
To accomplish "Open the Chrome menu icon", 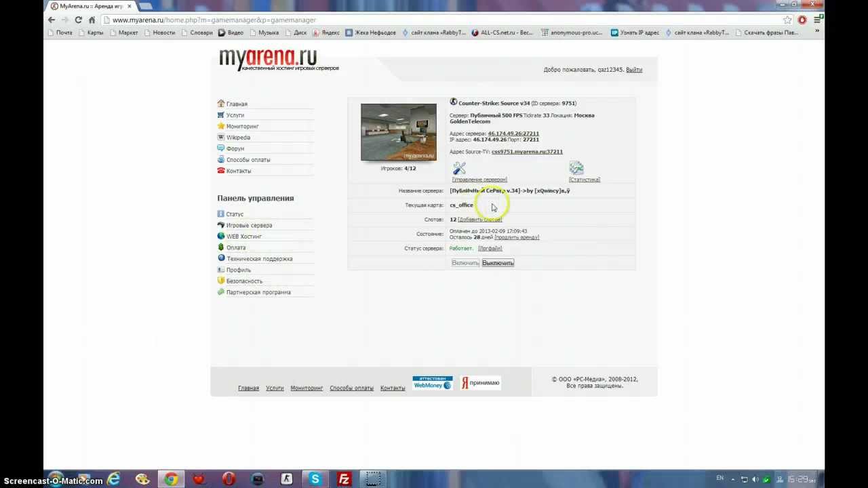I will tap(817, 20).
